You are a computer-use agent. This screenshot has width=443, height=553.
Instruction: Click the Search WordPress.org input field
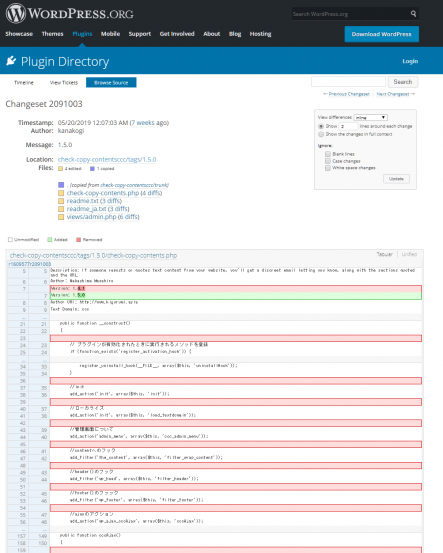(351, 14)
